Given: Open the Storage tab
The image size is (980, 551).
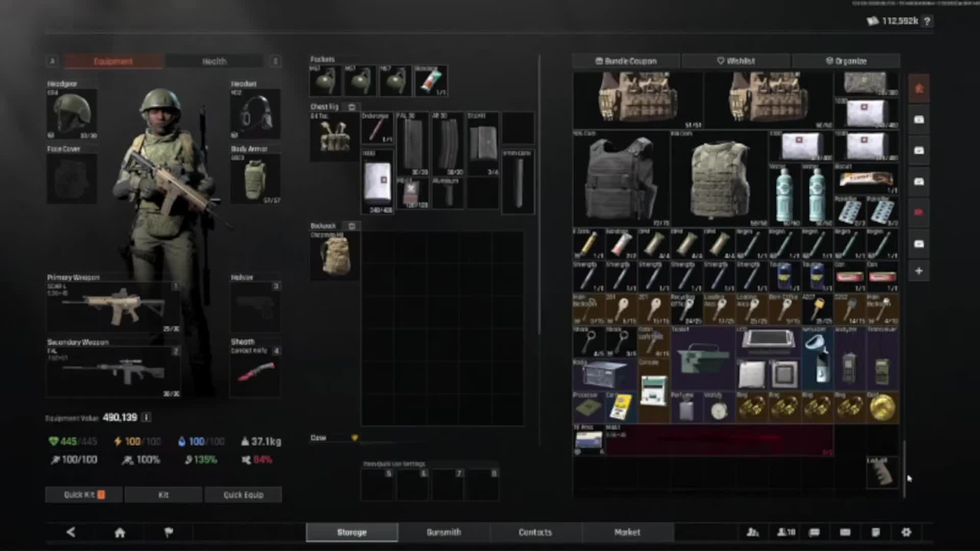Looking at the screenshot, I should point(352,532).
